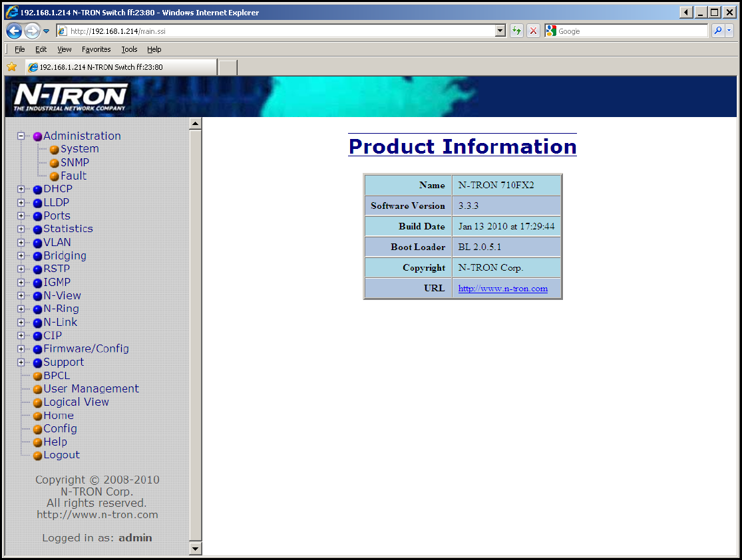Collapse the Administration tree node
742x560 pixels.
click(x=21, y=136)
